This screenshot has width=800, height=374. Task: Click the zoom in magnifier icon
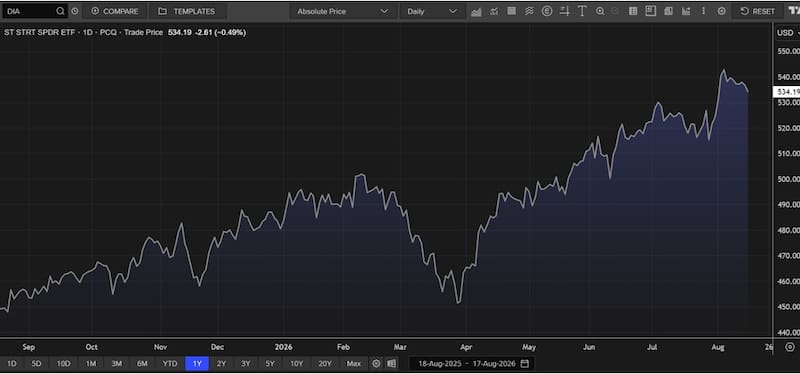point(600,11)
